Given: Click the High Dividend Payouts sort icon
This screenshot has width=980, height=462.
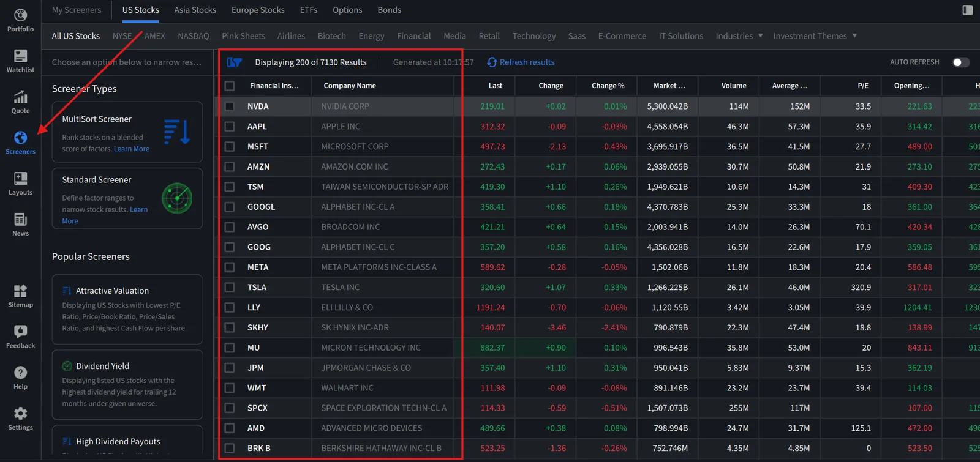Looking at the screenshot, I should pos(67,441).
